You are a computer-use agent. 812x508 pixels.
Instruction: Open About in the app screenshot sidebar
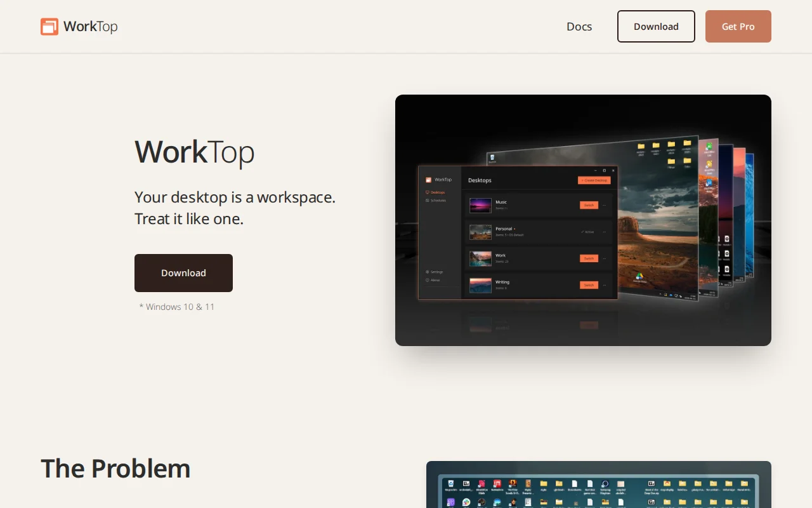tap(433, 280)
